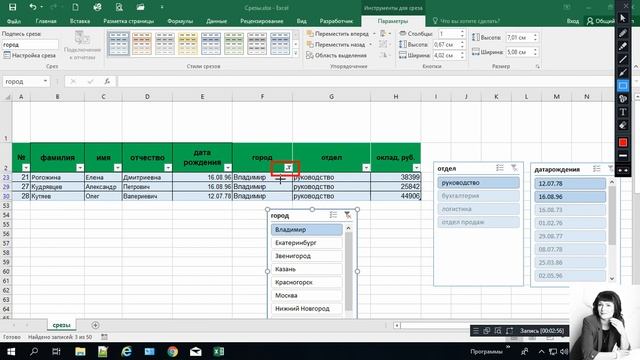The width and height of the screenshot is (640, 360).
Task: Edit the slicer size height 7,01 см
Action: pos(518,37)
